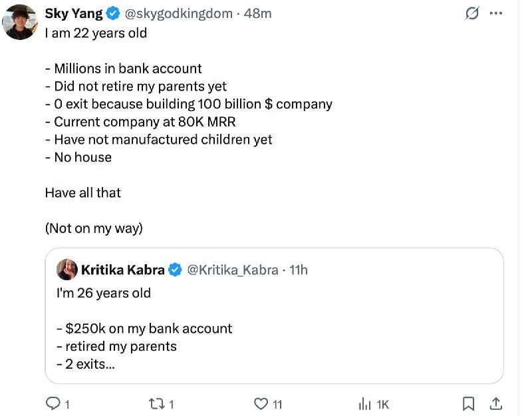View post analytics showing 1K views
The image size is (532, 416).
click(x=365, y=403)
